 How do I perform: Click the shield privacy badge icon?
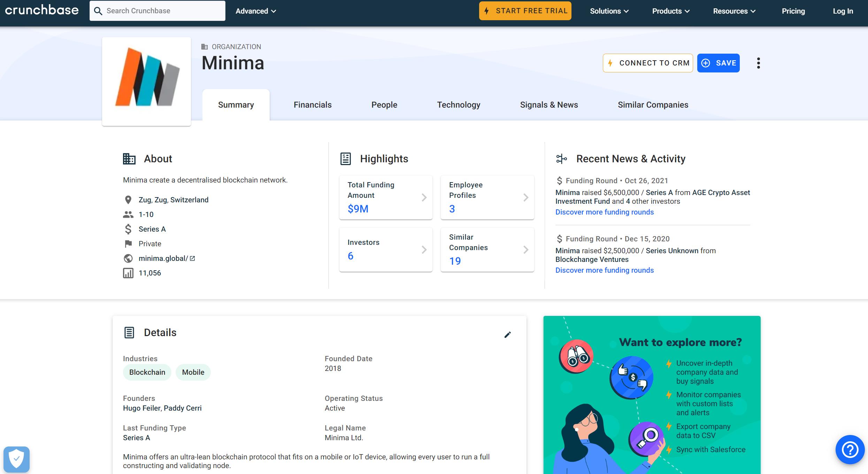(16, 459)
